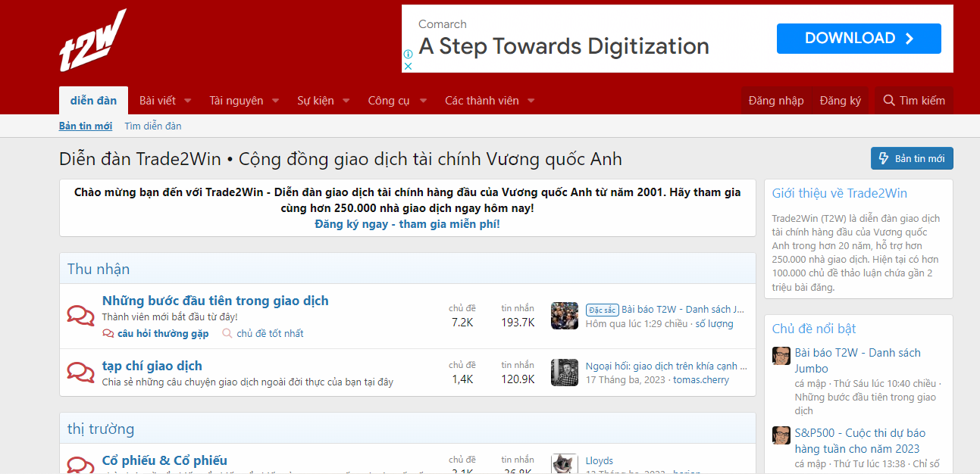Click the Đăng ký register button
Viewport: 980px width, 474px height.
pyautogui.click(x=840, y=101)
